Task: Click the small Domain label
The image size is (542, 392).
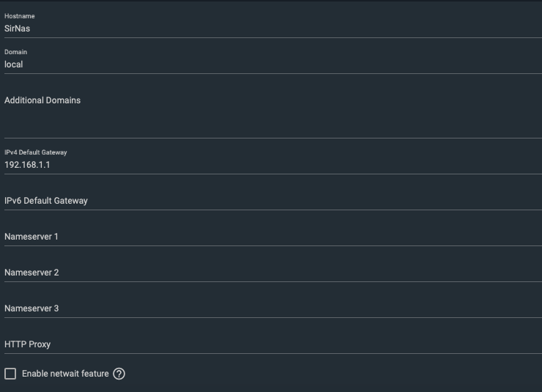Action: (15, 52)
